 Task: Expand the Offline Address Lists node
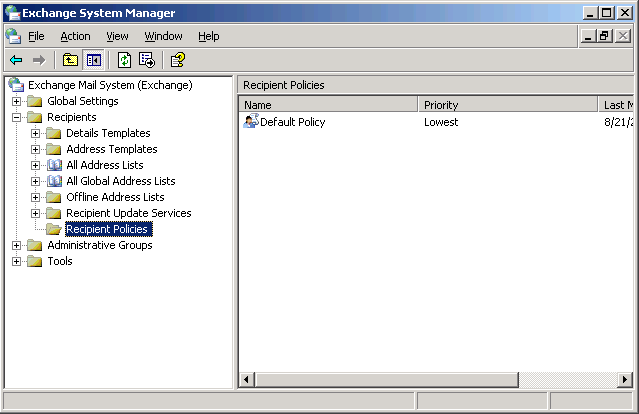click(x=35, y=197)
